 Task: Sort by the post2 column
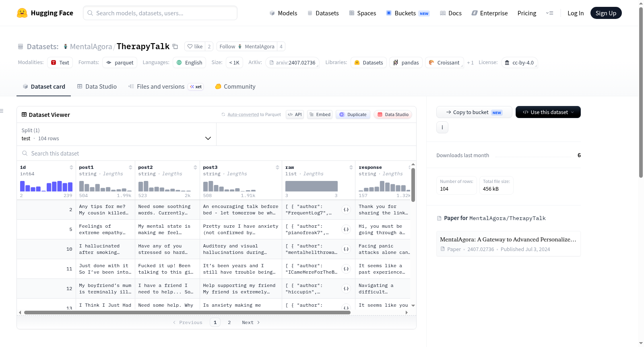[x=195, y=167]
